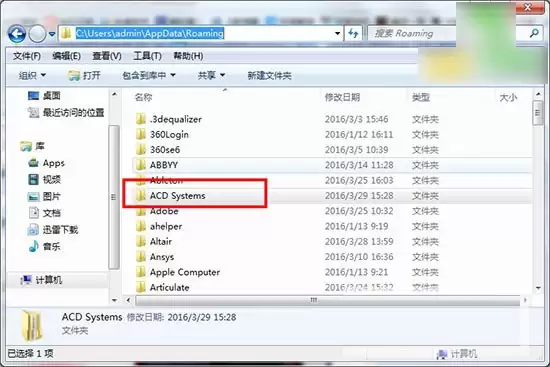Sort by 名称 column header
This screenshot has height=367, width=550.
(x=143, y=97)
